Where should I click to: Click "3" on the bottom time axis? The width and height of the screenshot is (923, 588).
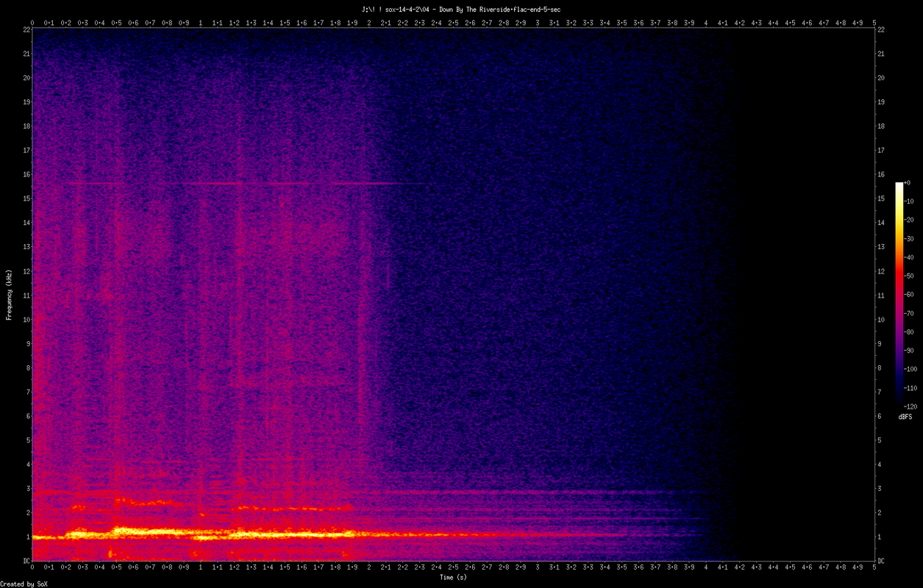(x=538, y=567)
